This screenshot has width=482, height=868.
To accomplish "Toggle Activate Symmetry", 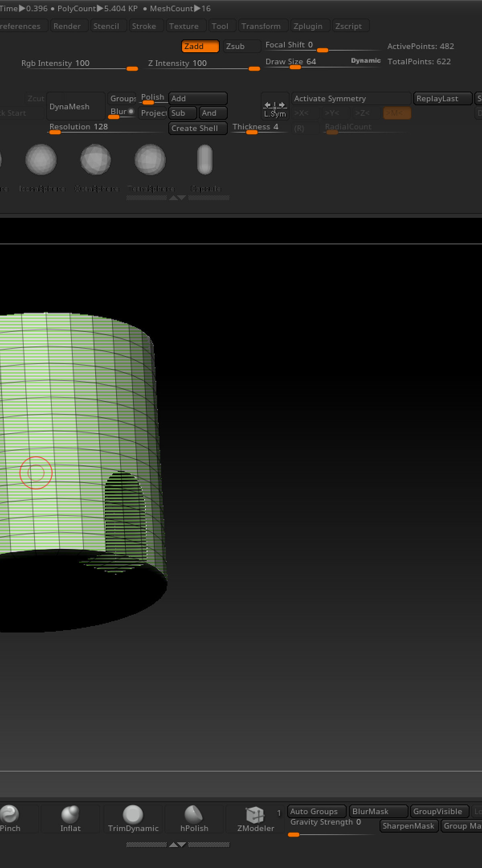I will coord(351,98).
